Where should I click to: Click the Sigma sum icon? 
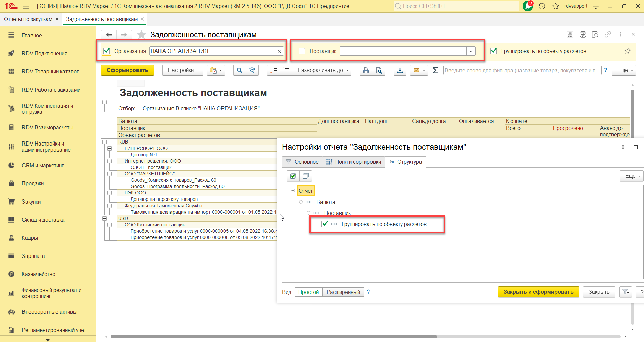pos(435,70)
